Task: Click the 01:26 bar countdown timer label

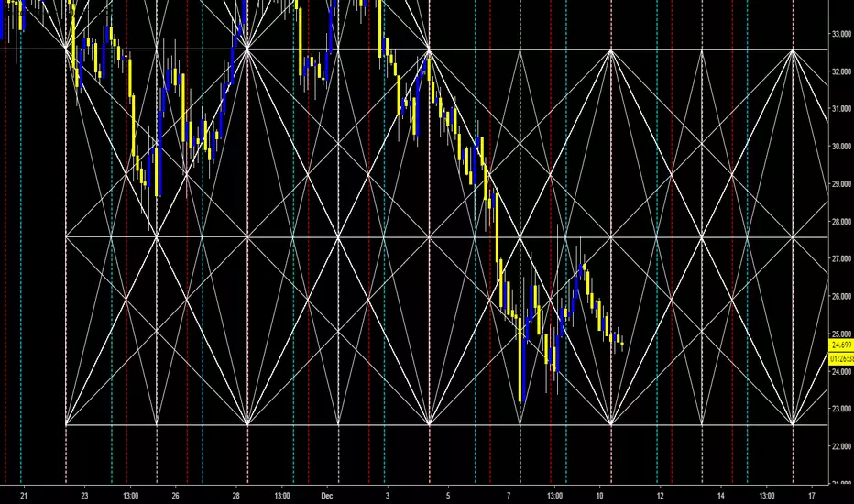Action: (x=841, y=358)
